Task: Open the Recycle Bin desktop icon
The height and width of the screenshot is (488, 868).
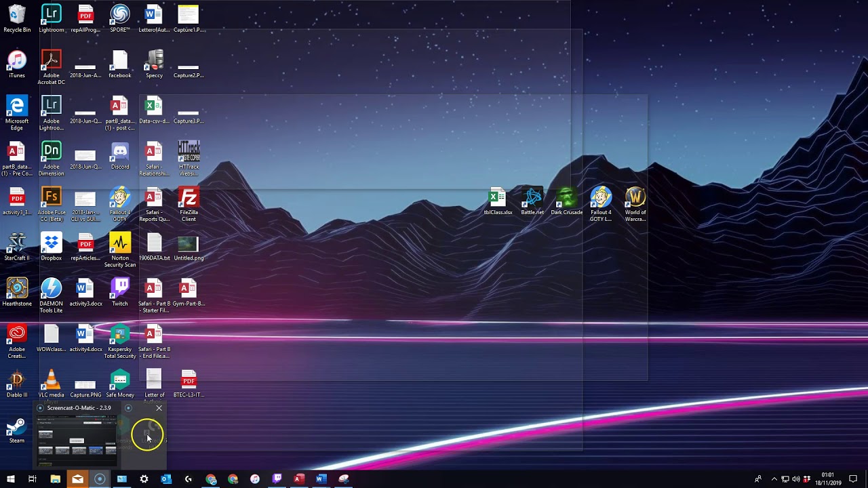Action: [x=17, y=18]
